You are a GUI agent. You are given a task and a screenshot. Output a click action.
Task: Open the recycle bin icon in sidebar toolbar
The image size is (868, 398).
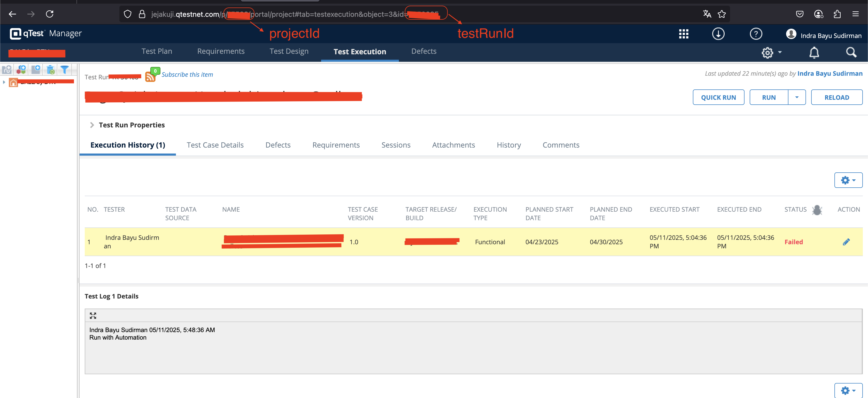coord(50,70)
